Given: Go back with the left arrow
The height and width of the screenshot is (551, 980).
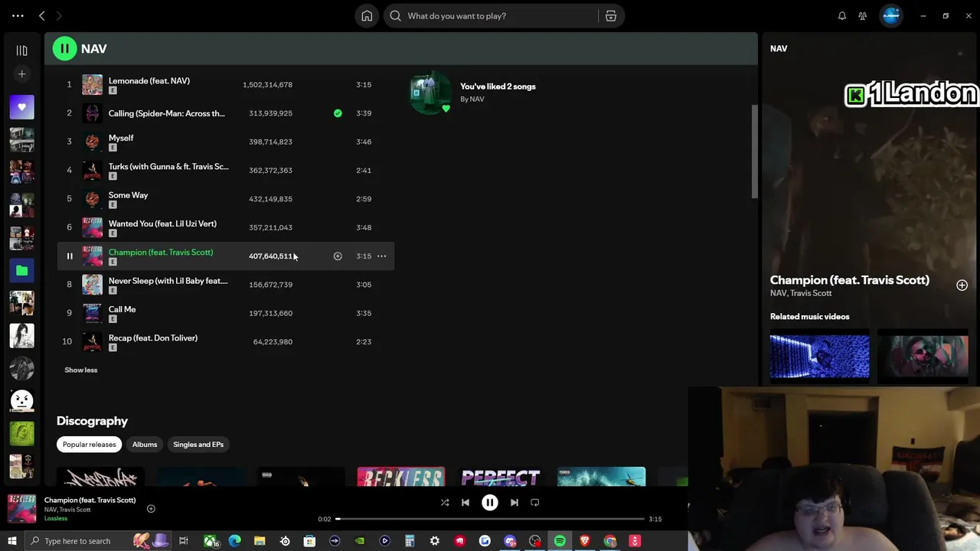Looking at the screenshot, I should (x=42, y=15).
